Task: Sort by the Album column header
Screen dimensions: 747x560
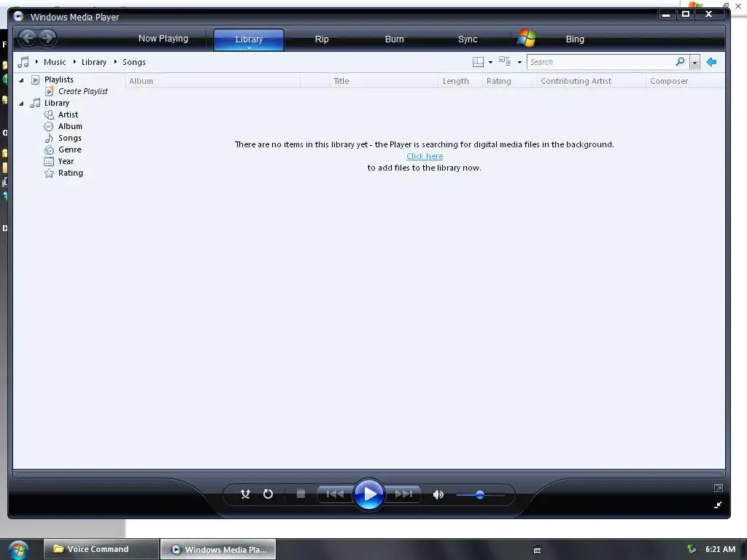Action: [x=212, y=81]
